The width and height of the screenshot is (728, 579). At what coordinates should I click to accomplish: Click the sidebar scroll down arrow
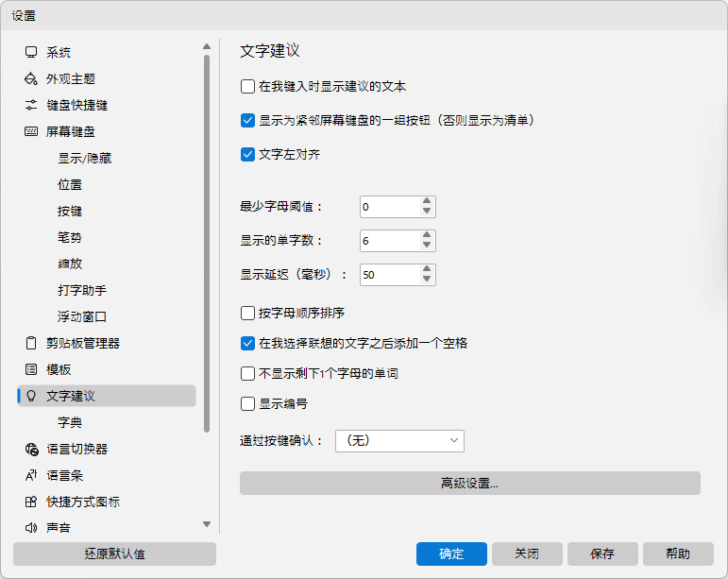click(207, 524)
